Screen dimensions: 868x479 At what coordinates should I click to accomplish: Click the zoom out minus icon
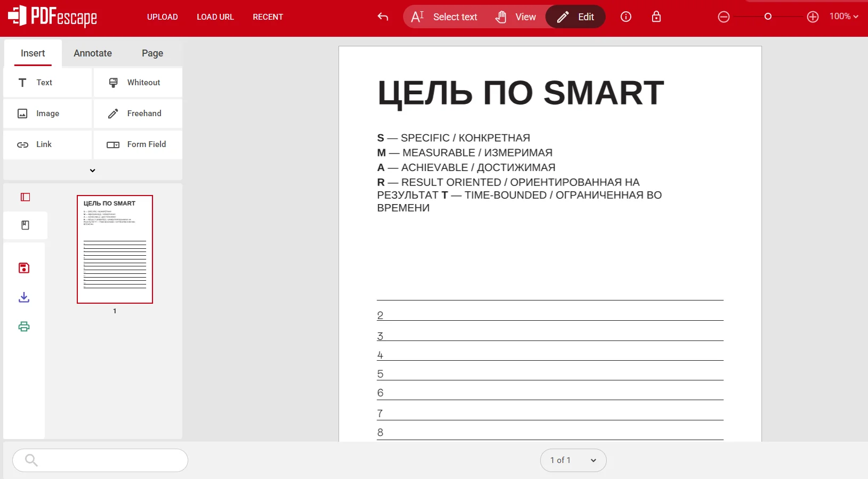[724, 17]
